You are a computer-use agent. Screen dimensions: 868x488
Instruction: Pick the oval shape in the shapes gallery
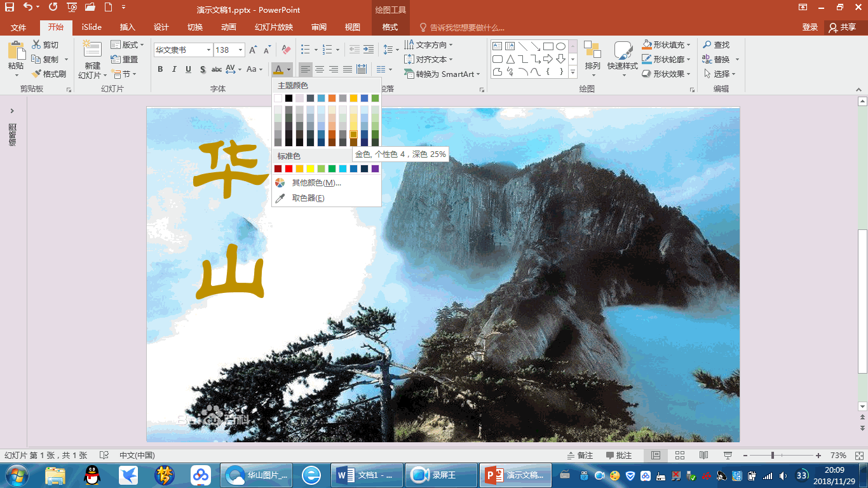coord(561,46)
